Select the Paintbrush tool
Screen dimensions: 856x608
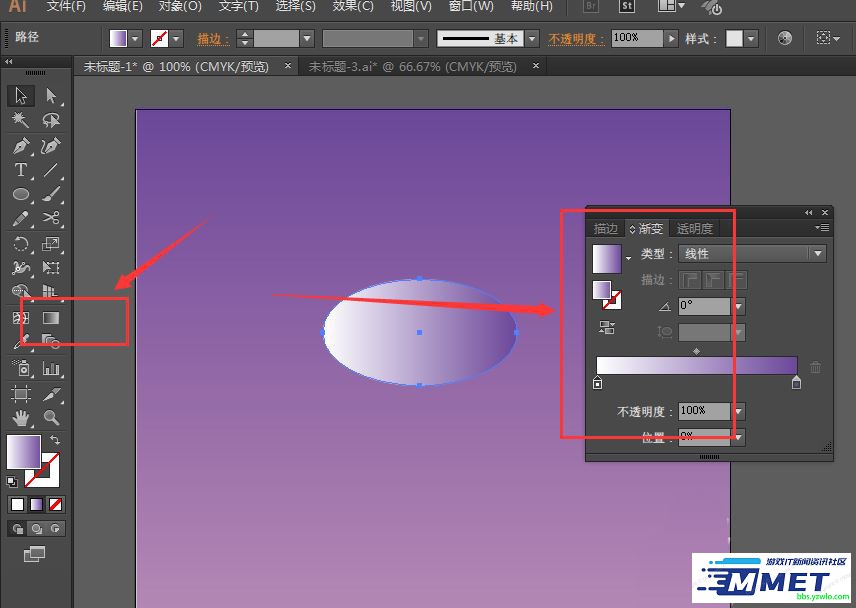click(x=51, y=194)
